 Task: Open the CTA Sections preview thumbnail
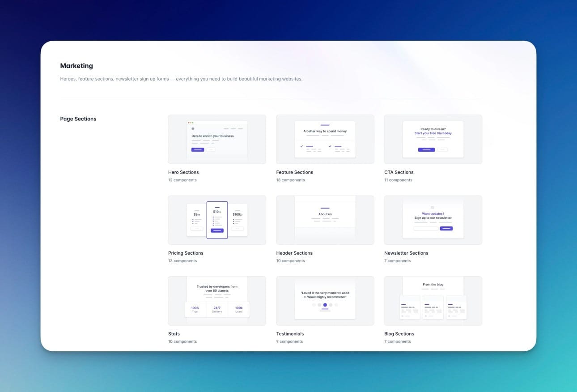(433, 139)
